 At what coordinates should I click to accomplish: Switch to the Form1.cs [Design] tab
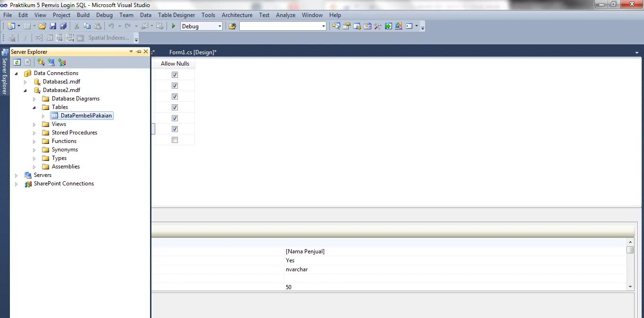[x=193, y=52]
